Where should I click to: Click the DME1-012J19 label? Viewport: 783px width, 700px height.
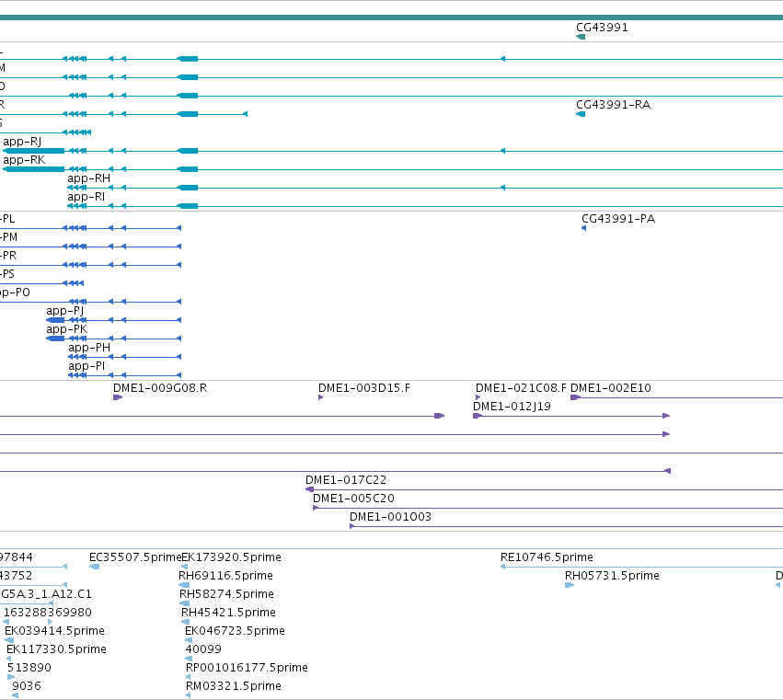pos(512,407)
